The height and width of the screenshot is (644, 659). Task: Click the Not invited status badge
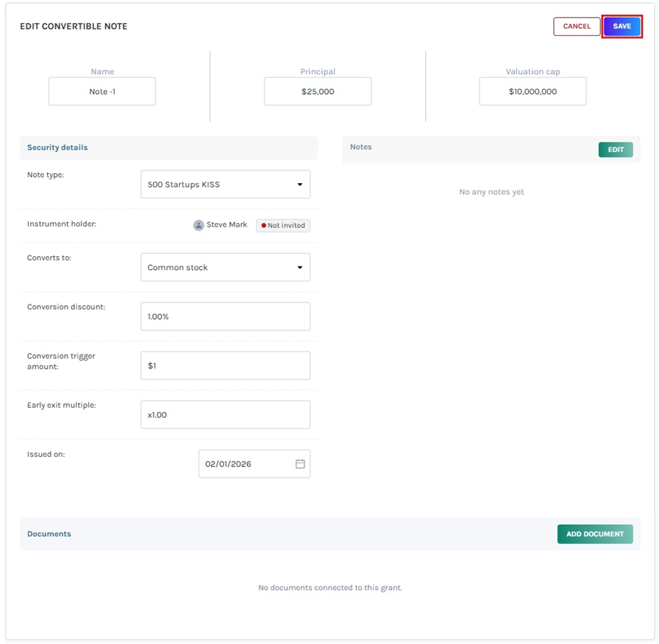pyautogui.click(x=283, y=225)
